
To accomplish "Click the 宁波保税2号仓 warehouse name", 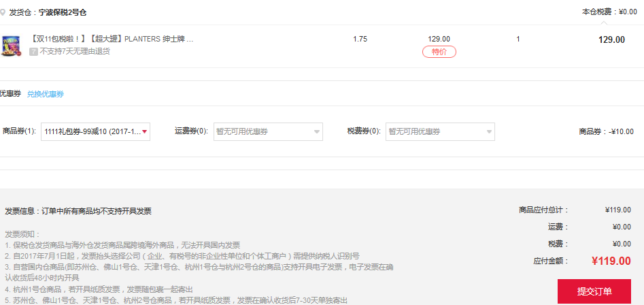I will click(63, 12).
